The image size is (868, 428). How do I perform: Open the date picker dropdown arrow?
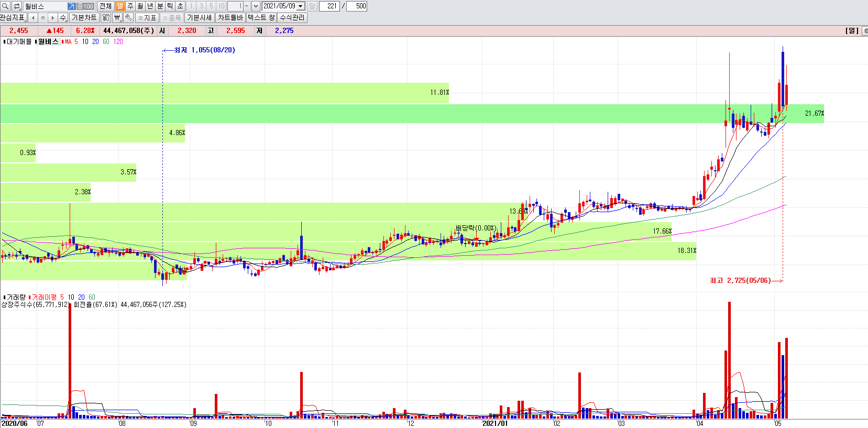(x=301, y=6)
